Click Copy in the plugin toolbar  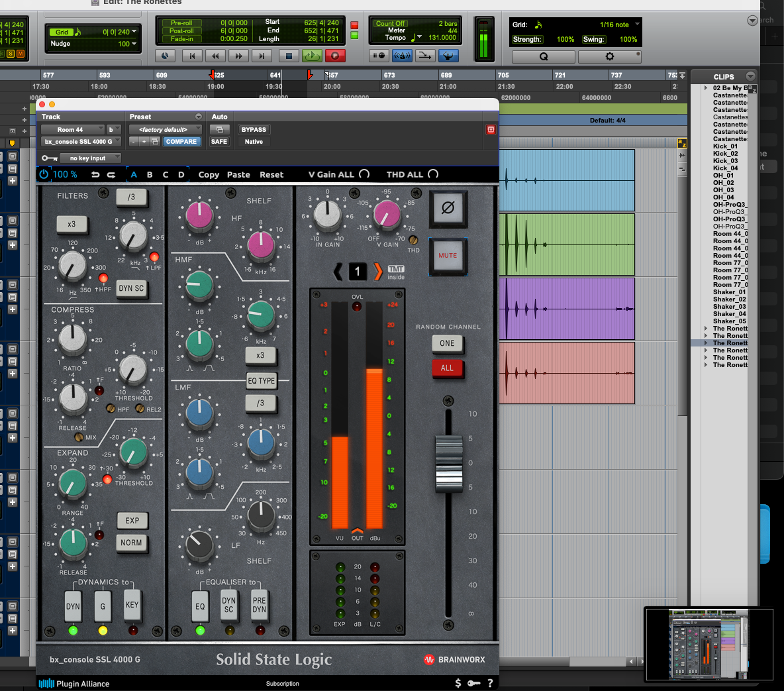pos(209,175)
